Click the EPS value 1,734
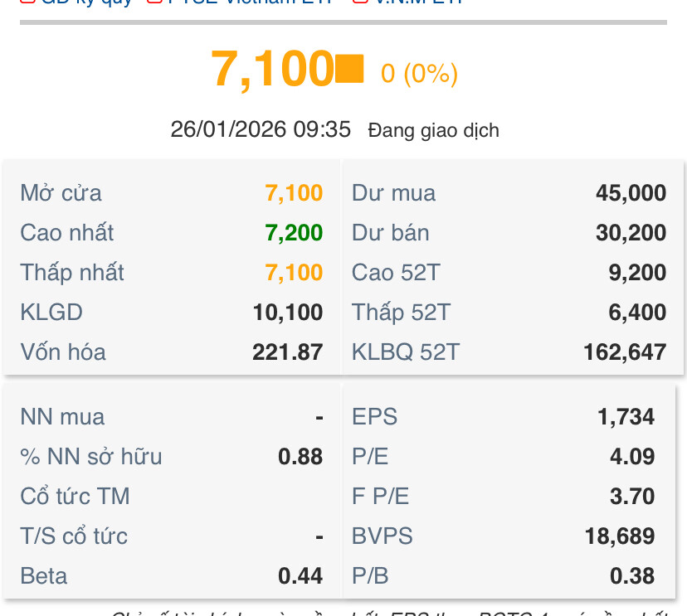 pyautogui.click(x=626, y=417)
